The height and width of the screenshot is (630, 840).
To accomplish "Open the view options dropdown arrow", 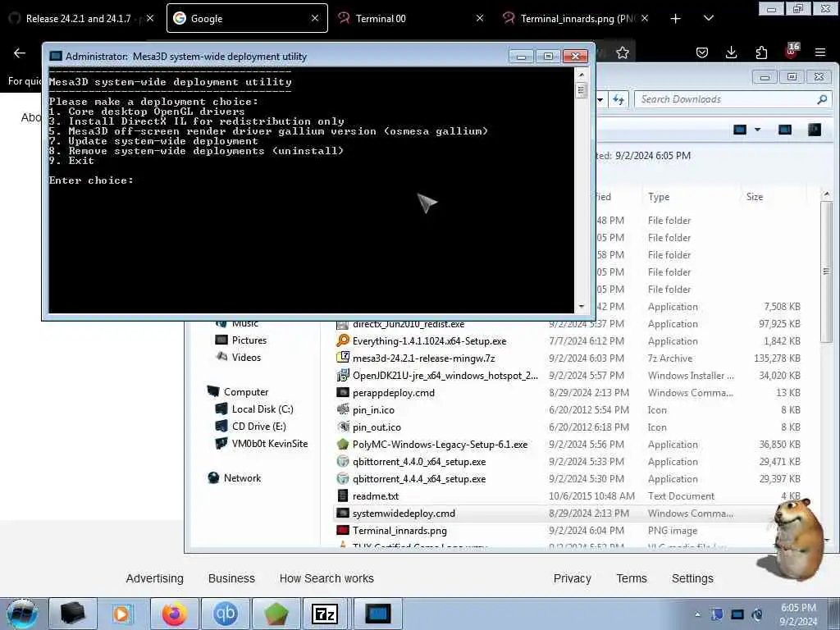I will click(x=757, y=130).
